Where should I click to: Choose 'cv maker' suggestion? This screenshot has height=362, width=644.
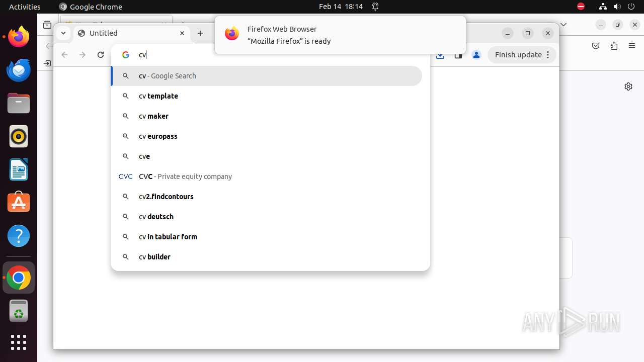[x=266, y=116]
